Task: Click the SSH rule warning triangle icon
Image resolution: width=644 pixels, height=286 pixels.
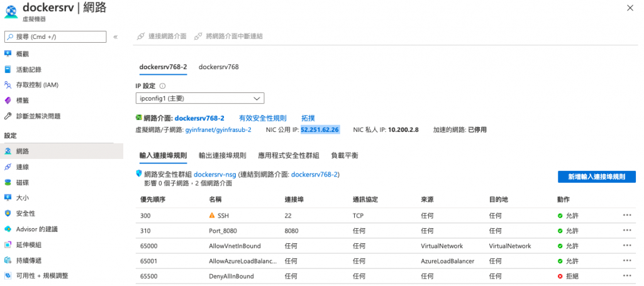Action: [212, 215]
